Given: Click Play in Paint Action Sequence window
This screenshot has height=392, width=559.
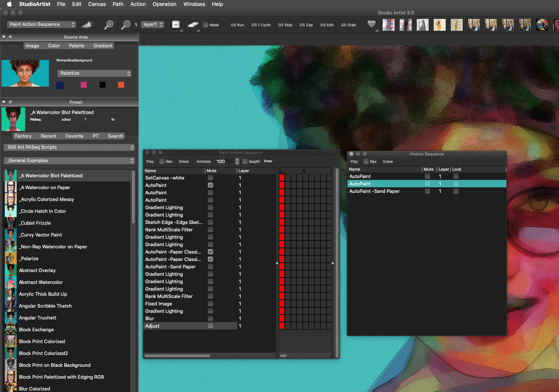Looking at the screenshot, I should pyautogui.click(x=150, y=161).
